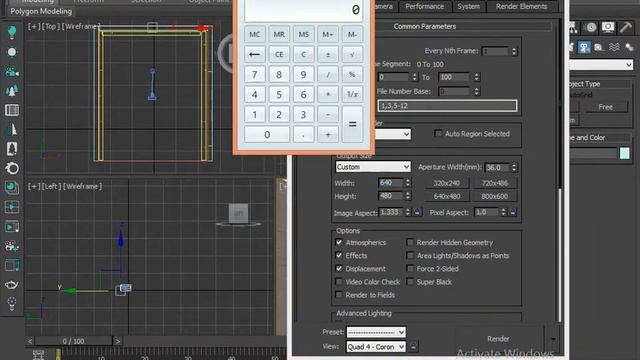Select the Space Warps wavy icon
Image resolution: width=640 pixels, height=360 pixels.
[x=614, y=47]
